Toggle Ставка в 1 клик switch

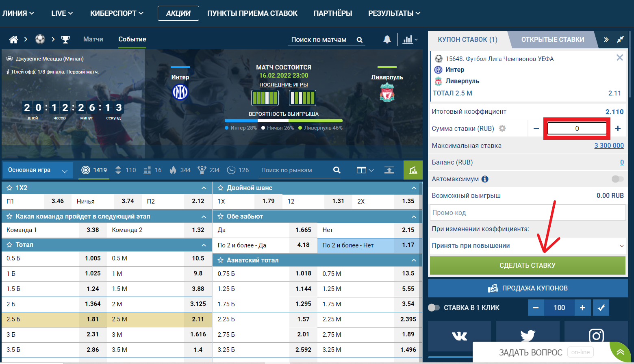tap(434, 308)
